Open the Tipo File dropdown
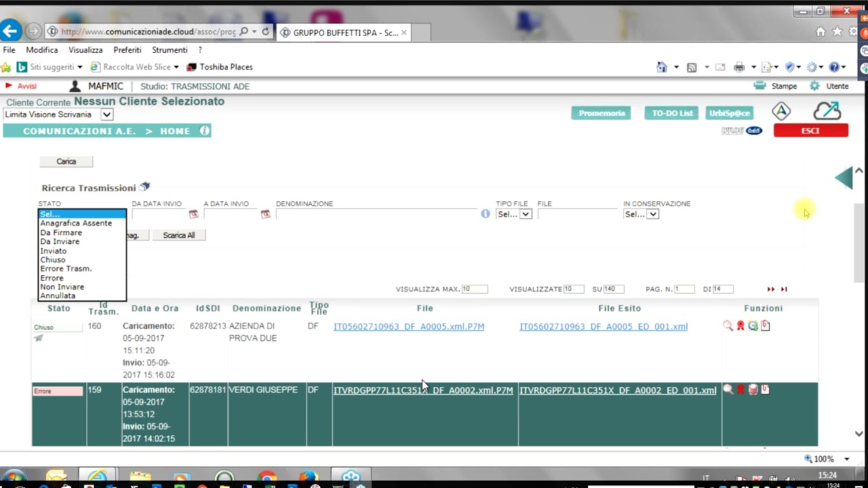 point(525,214)
